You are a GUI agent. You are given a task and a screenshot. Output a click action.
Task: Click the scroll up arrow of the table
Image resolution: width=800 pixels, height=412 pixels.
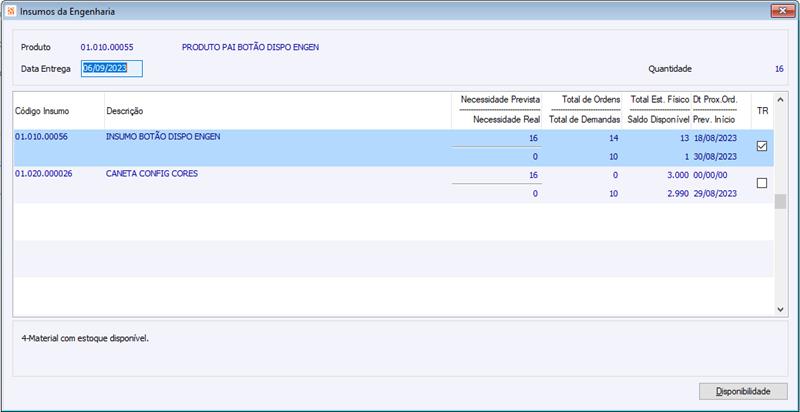click(780, 99)
